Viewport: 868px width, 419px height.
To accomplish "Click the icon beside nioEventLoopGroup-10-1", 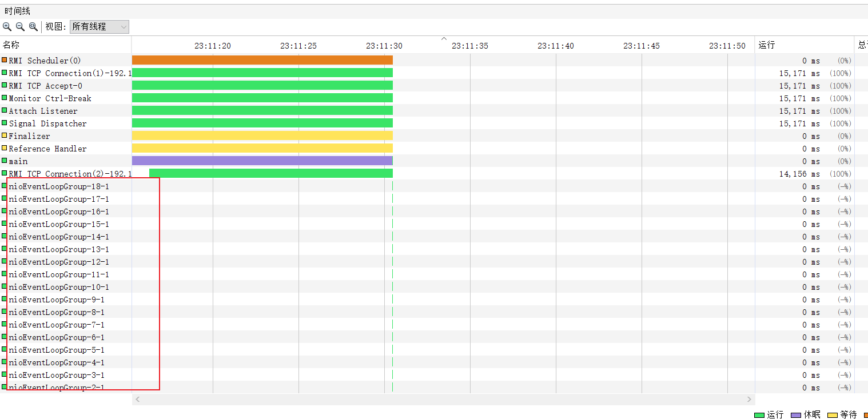I will tap(5, 286).
